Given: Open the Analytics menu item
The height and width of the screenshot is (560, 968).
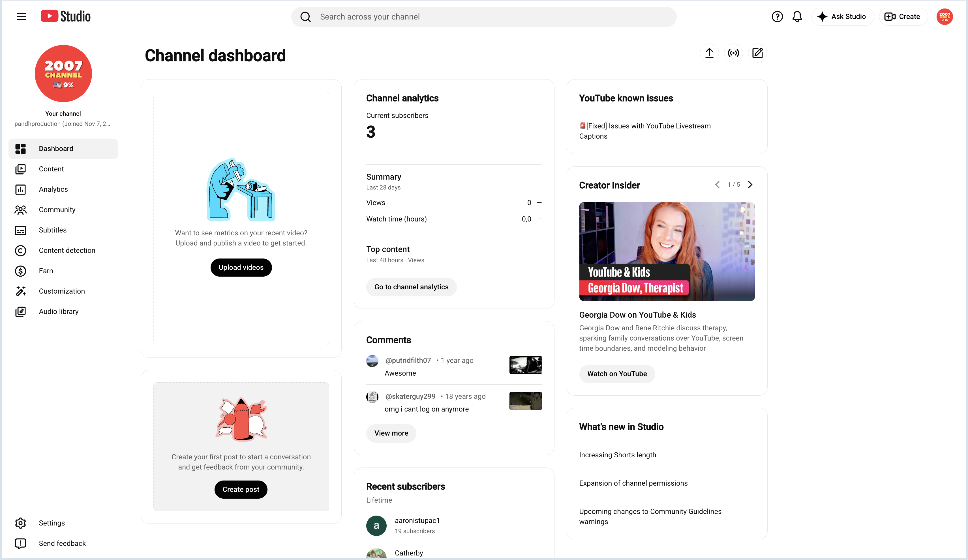Looking at the screenshot, I should tap(63, 189).
